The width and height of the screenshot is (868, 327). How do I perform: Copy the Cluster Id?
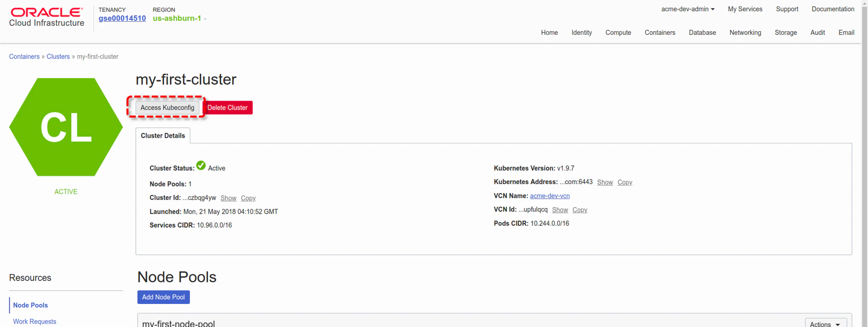[248, 198]
